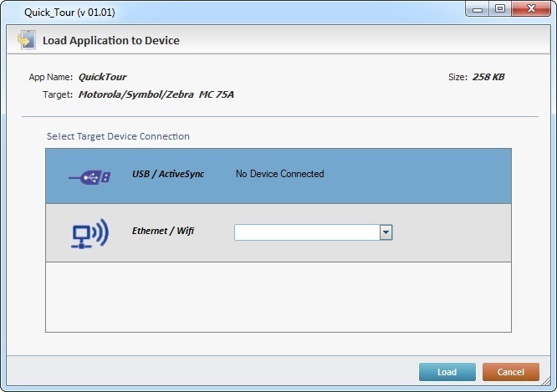Select the Ethernet/Wifi network icon
This screenshot has height=392, width=557.
click(89, 232)
